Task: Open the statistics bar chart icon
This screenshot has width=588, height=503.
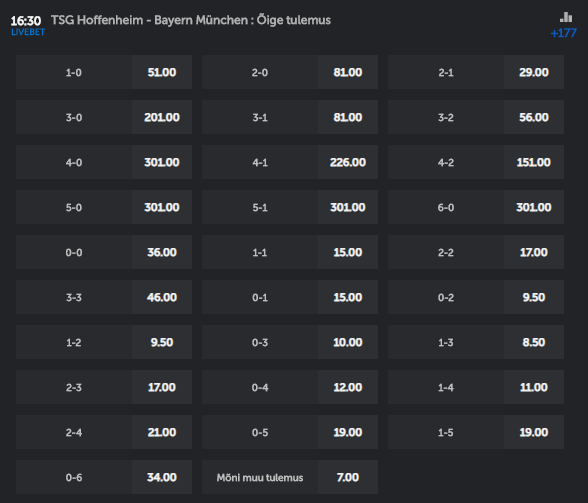Action: tap(566, 17)
